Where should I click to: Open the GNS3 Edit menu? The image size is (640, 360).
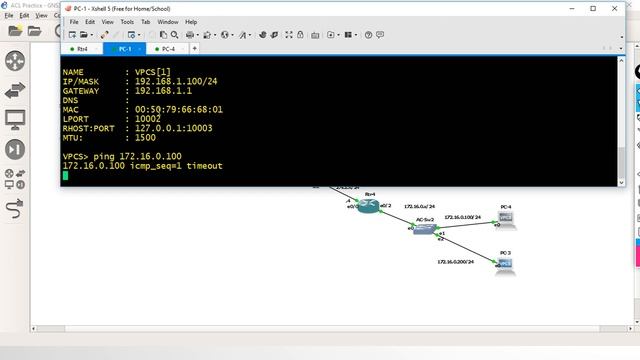click(x=24, y=16)
